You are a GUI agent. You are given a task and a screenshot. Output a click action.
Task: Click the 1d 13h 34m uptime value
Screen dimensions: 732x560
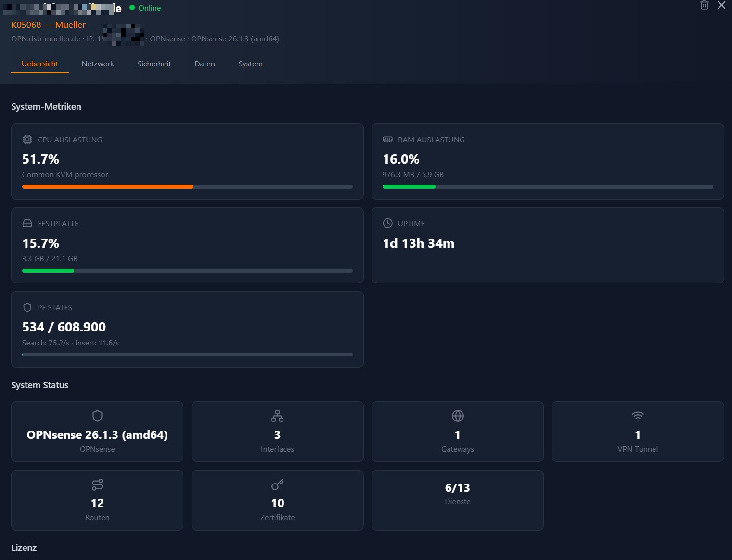pos(419,243)
